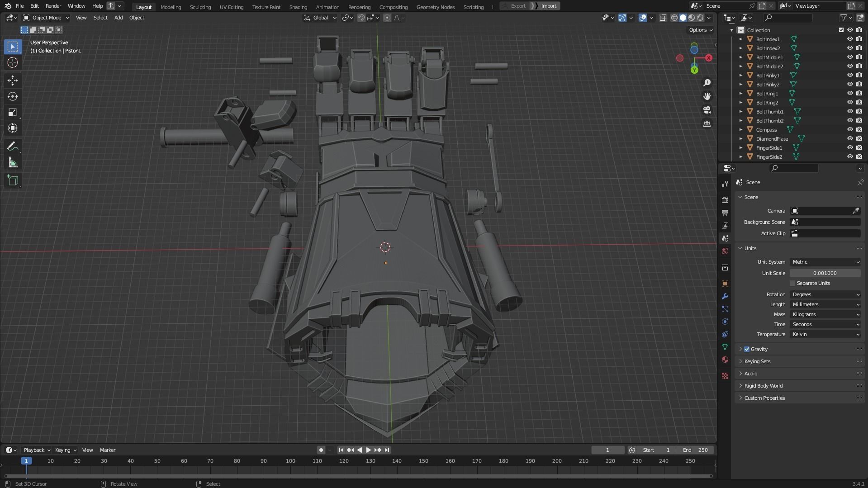Screen dimensions: 868x488
Task: Toggle camera view in viewport
Action: tap(707, 110)
